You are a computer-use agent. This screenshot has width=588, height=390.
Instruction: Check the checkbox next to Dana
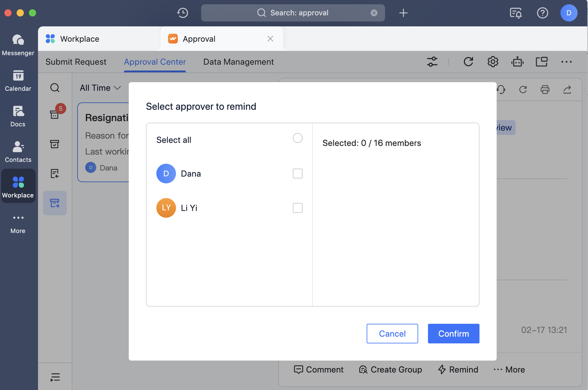point(297,174)
